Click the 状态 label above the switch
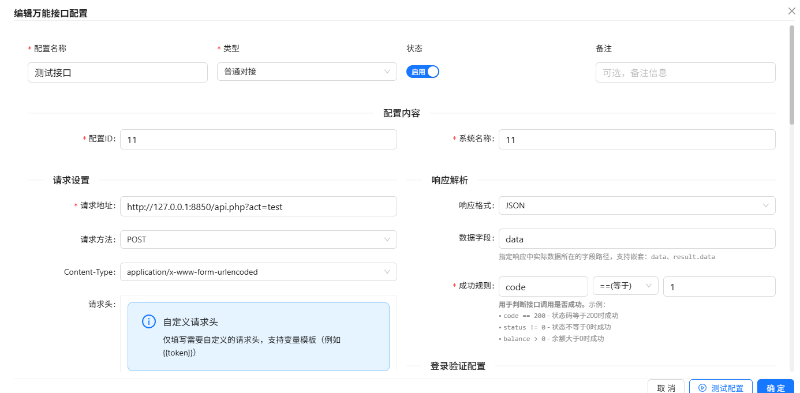The height and width of the screenshot is (393, 800). point(414,48)
